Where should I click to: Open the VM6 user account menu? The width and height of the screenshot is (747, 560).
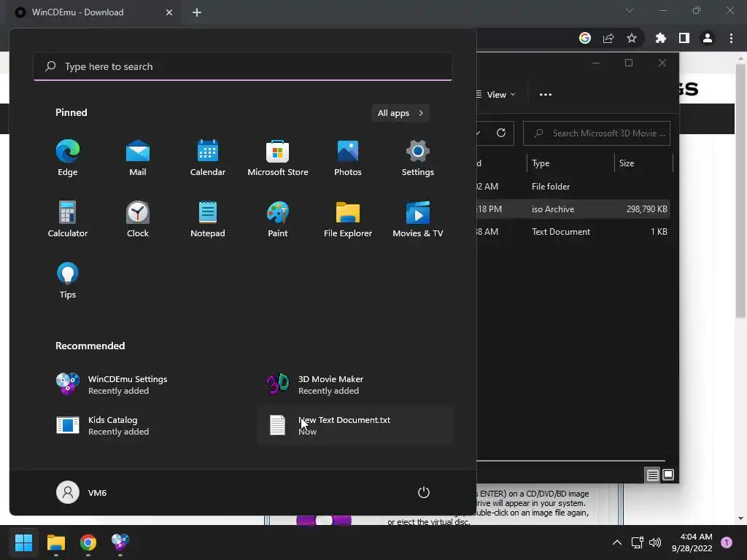(x=82, y=492)
